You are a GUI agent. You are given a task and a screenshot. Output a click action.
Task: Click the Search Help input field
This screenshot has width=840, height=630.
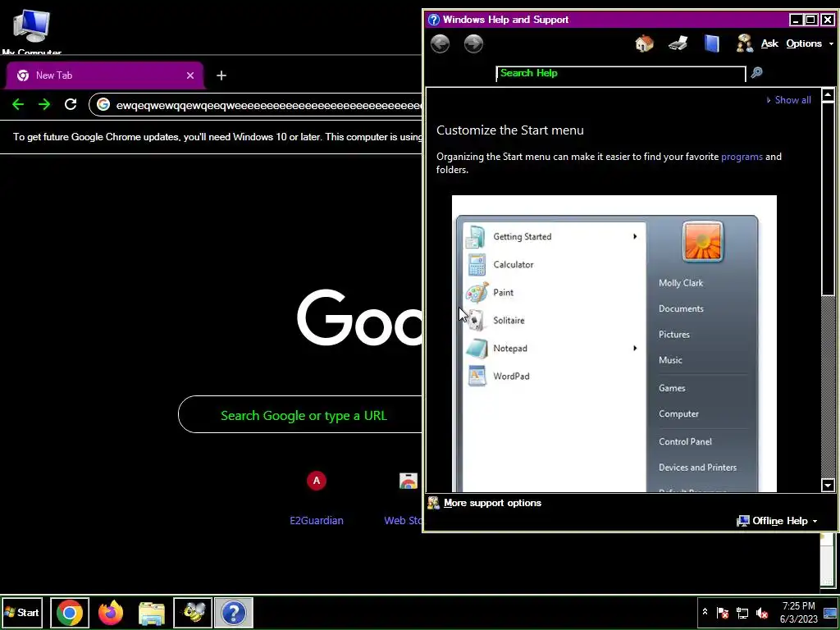620,73
